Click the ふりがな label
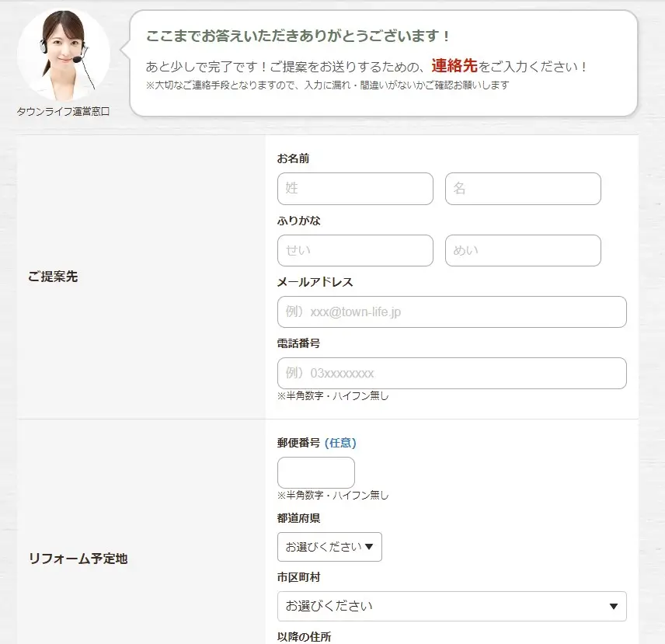This screenshot has height=644, width=665. click(298, 221)
